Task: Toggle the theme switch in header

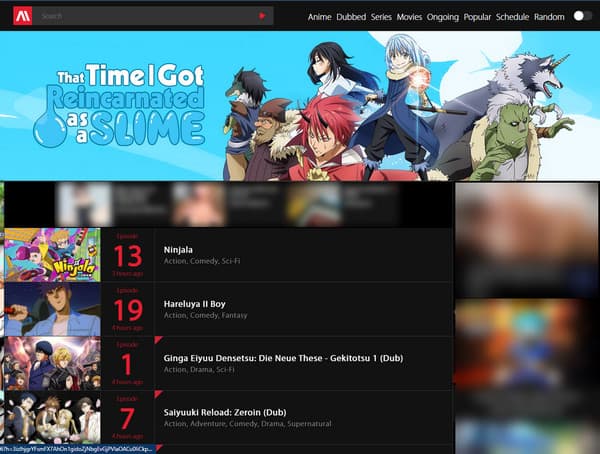Action: (582, 16)
